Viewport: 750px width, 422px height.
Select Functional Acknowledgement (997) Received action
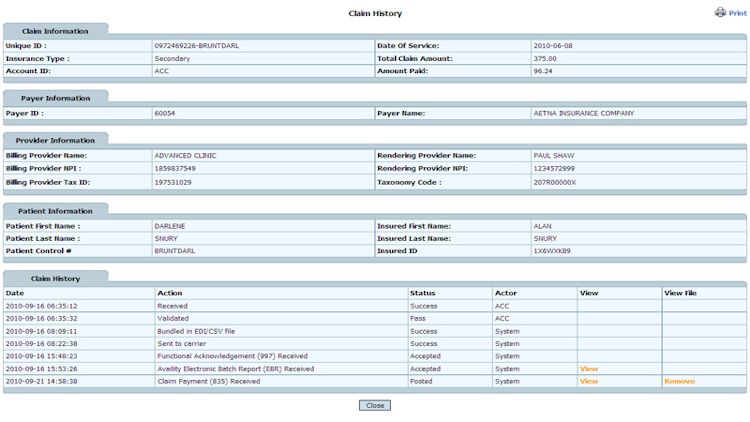pyautogui.click(x=232, y=356)
